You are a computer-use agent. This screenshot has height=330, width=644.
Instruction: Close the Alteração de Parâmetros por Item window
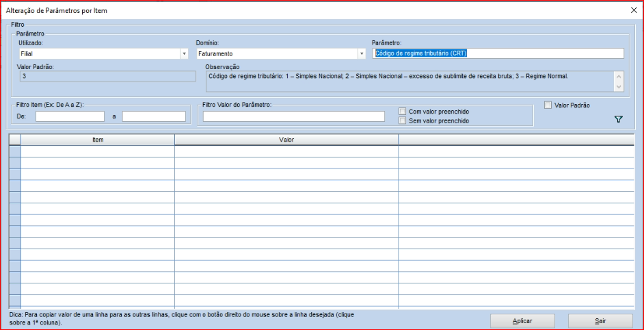click(x=632, y=10)
